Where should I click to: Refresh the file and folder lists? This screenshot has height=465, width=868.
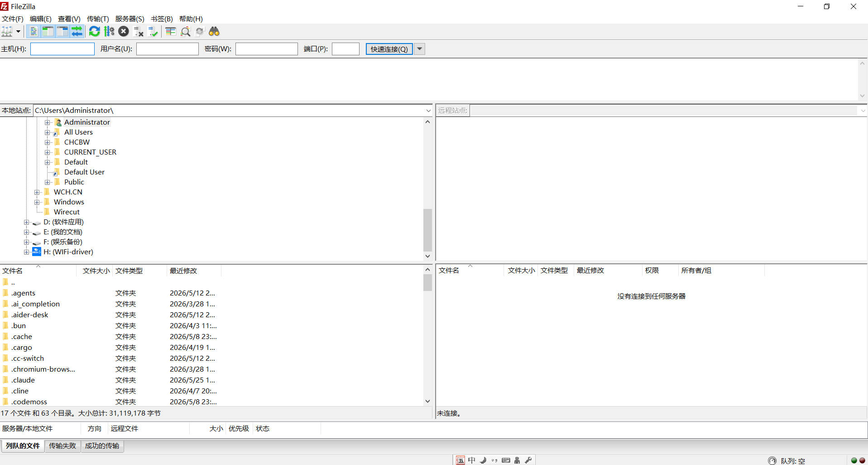click(x=94, y=31)
